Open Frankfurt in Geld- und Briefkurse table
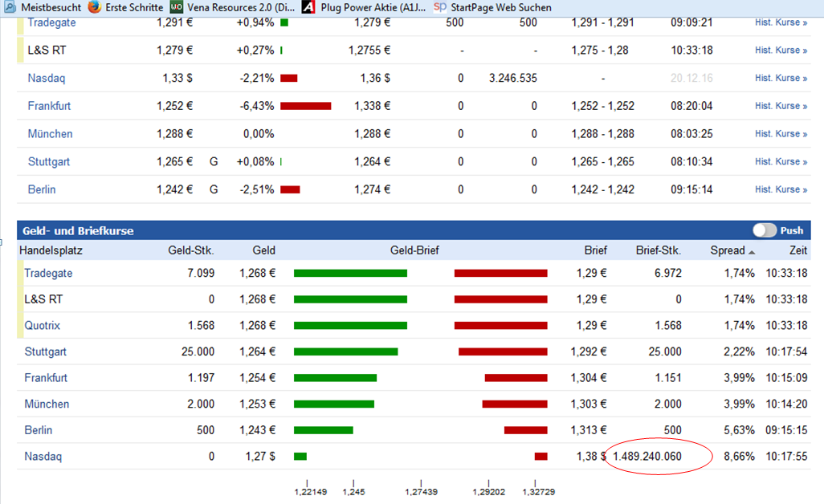 click(x=46, y=378)
